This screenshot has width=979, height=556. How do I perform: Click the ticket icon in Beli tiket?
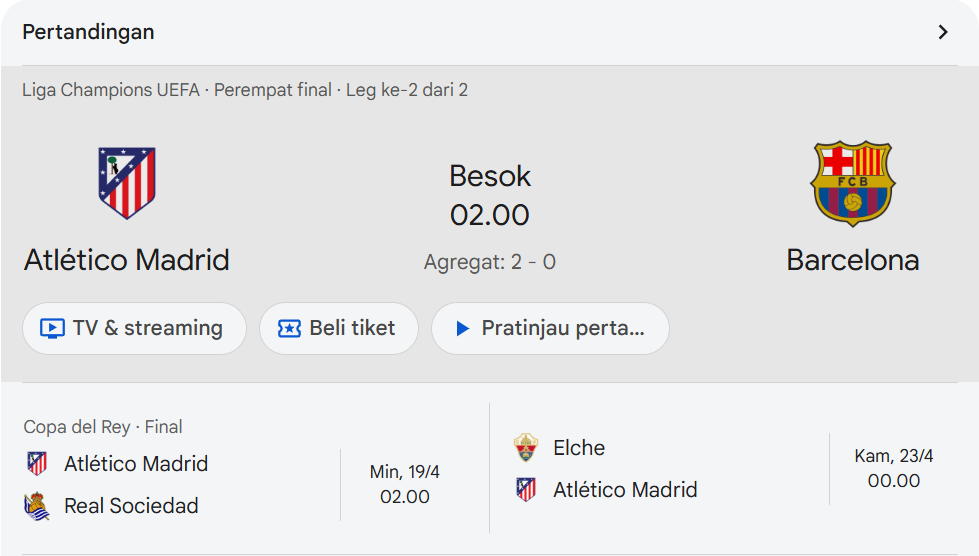[x=289, y=328]
